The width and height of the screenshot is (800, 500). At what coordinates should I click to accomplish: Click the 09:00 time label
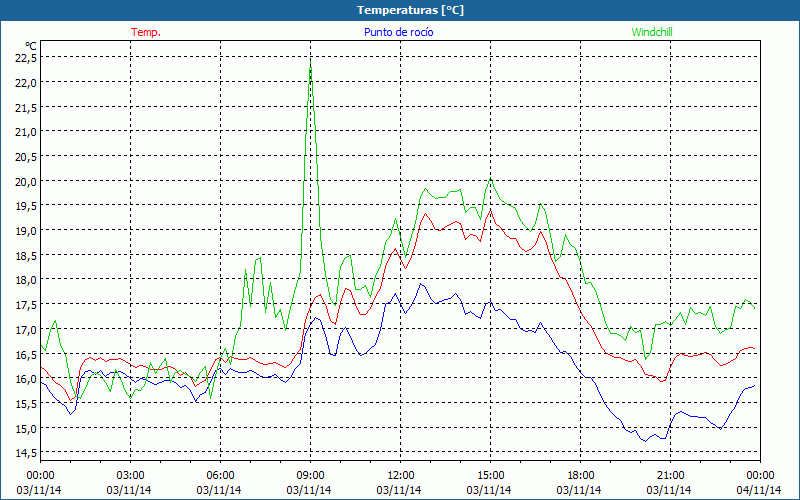[x=310, y=475]
